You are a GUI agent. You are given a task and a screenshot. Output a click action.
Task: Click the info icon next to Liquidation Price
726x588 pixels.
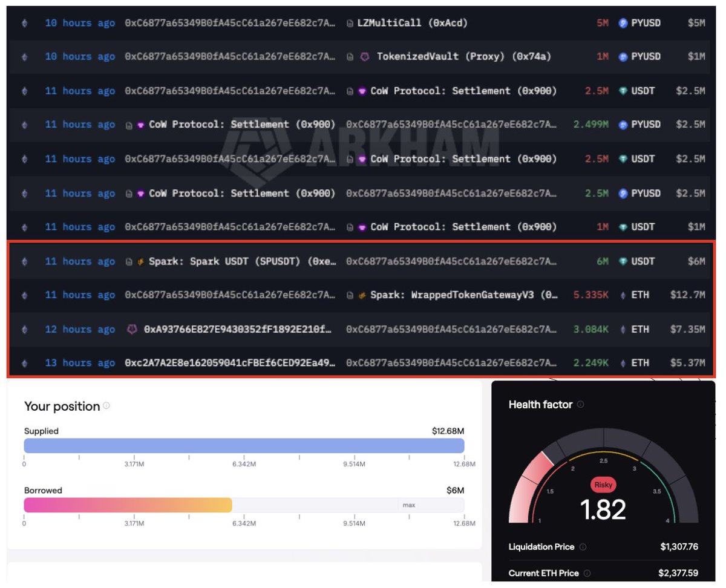pos(583,547)
